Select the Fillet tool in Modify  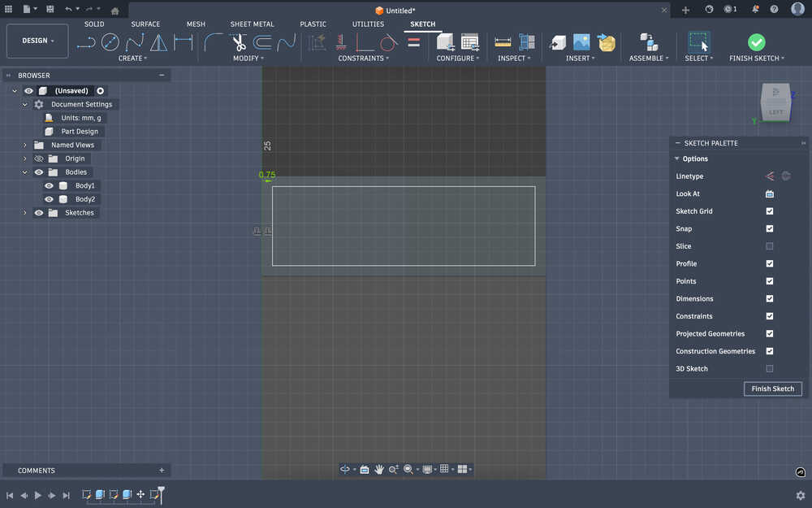tap(214, 42)
